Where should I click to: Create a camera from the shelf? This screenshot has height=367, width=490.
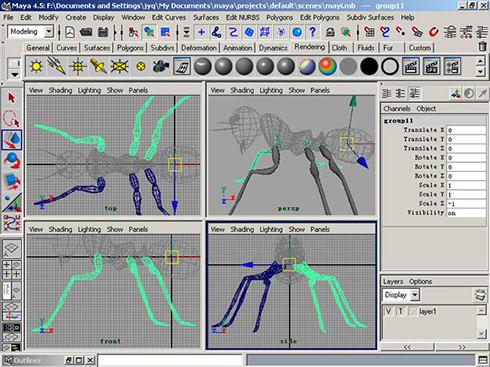[161, 66]
